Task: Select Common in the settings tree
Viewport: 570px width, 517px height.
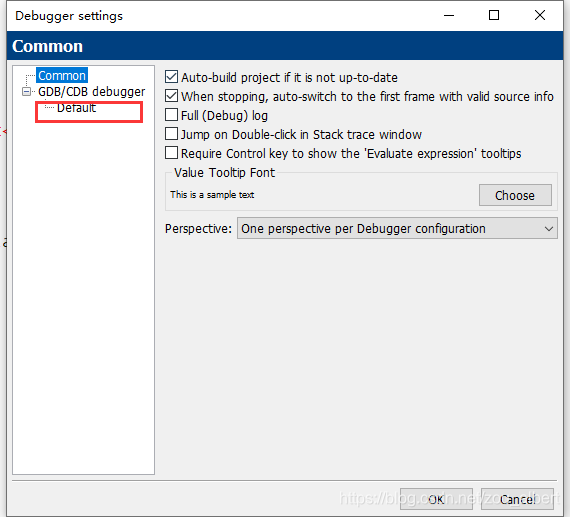Action: [62, 76]
